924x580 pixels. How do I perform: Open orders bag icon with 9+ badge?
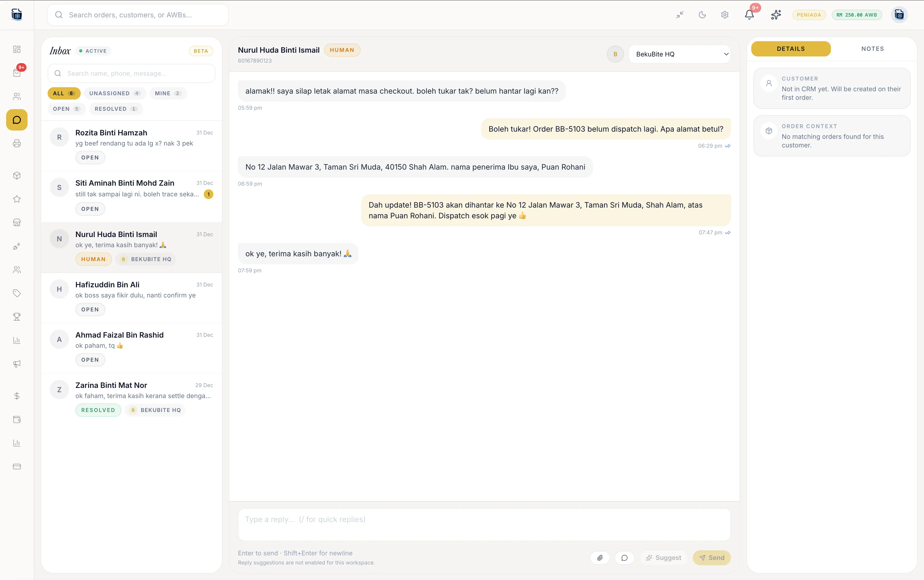(x=17, y=72)
